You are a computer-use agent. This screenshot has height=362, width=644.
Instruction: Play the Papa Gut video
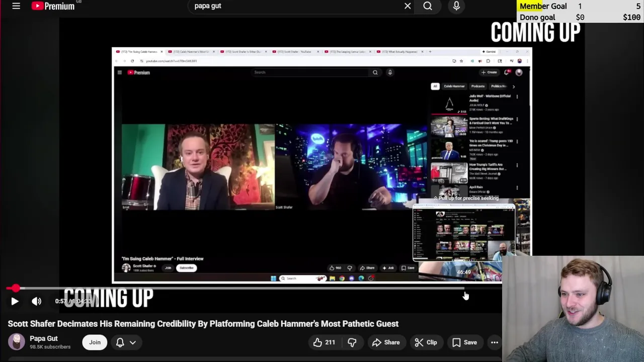(x=15, y=301)
